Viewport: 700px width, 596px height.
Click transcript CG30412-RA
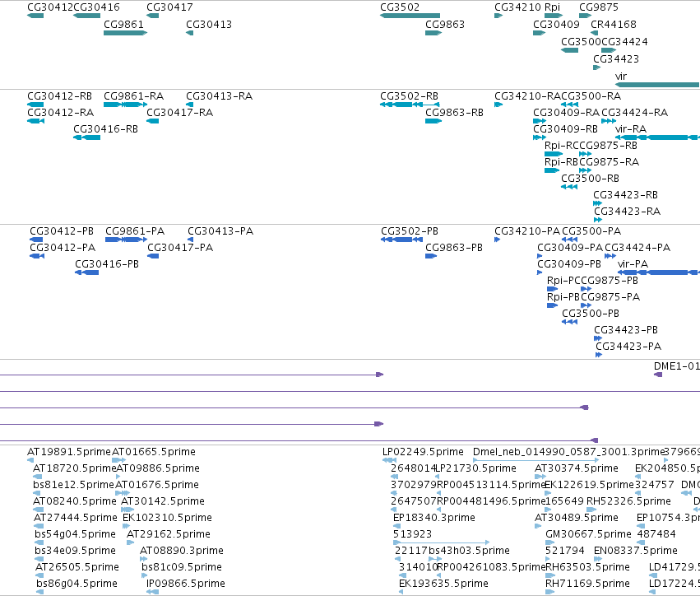(x=61, y=113)
